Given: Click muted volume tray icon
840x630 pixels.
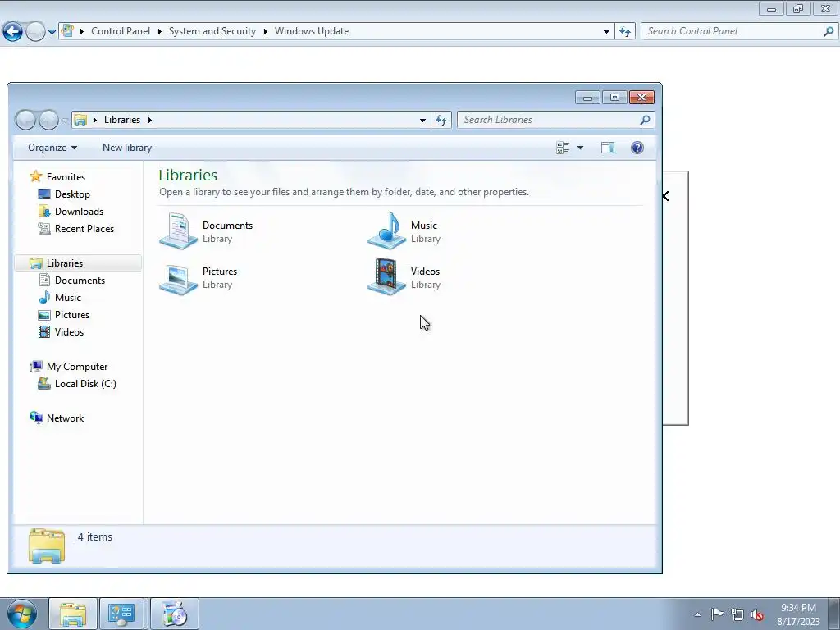Looking at the screenshot, I should tap(757, 614).
